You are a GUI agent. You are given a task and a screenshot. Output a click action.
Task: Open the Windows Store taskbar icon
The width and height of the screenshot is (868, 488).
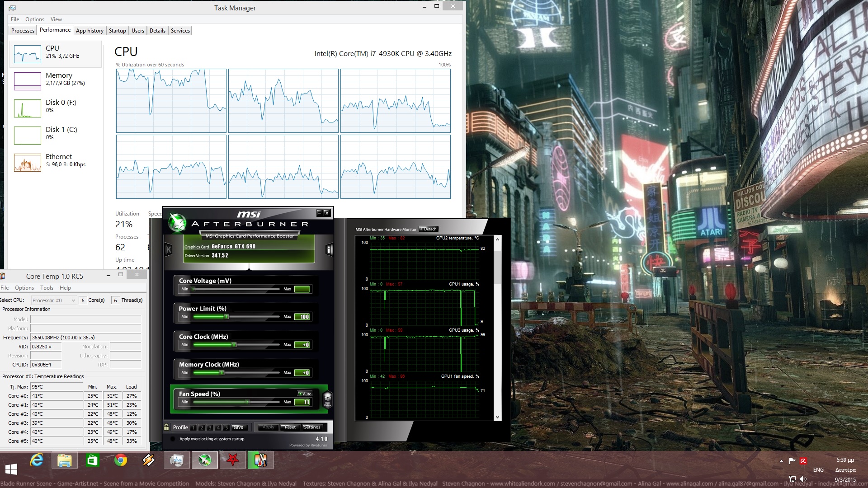93,460
